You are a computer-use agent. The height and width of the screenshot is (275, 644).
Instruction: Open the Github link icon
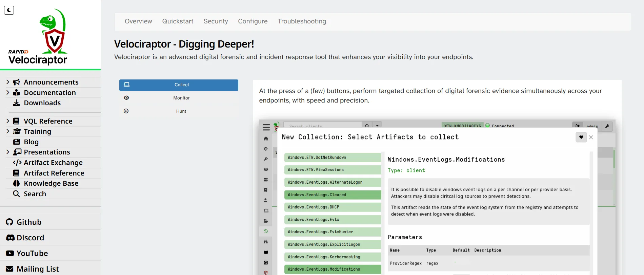pos(9,222)
